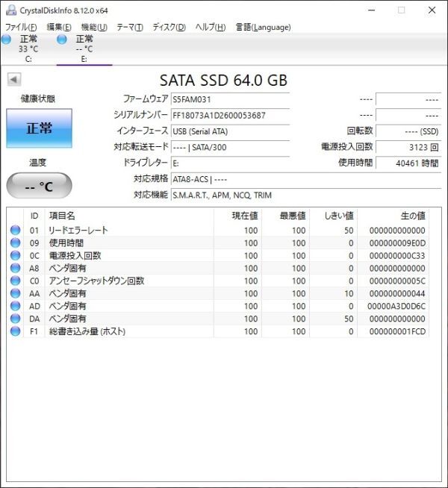This screenshot has width=448, height=488.
Task: Close the CrystalDiskInfo window
Action: [x=432, y=10]
